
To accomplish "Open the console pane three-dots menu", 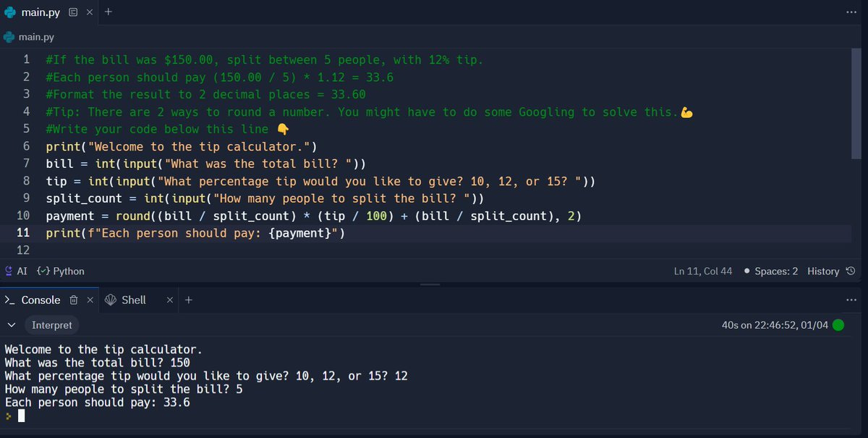I will coord(851,300).
